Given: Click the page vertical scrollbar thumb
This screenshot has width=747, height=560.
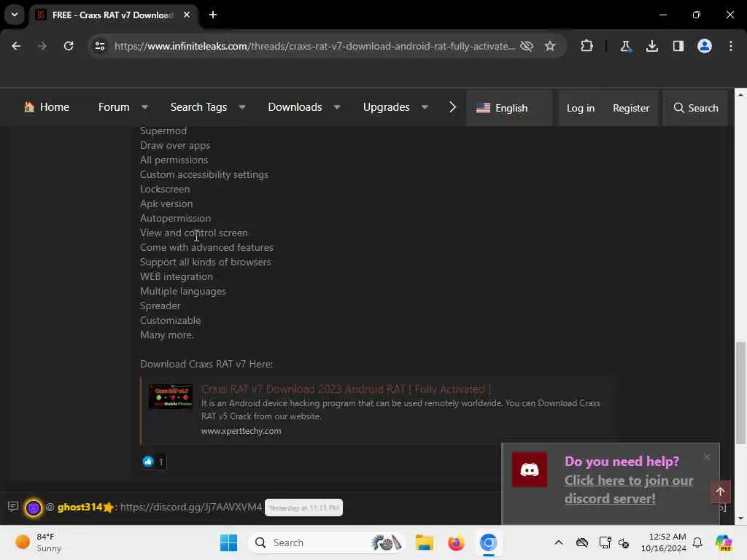Looking at the screenshot, I should (x=740, y=393).
